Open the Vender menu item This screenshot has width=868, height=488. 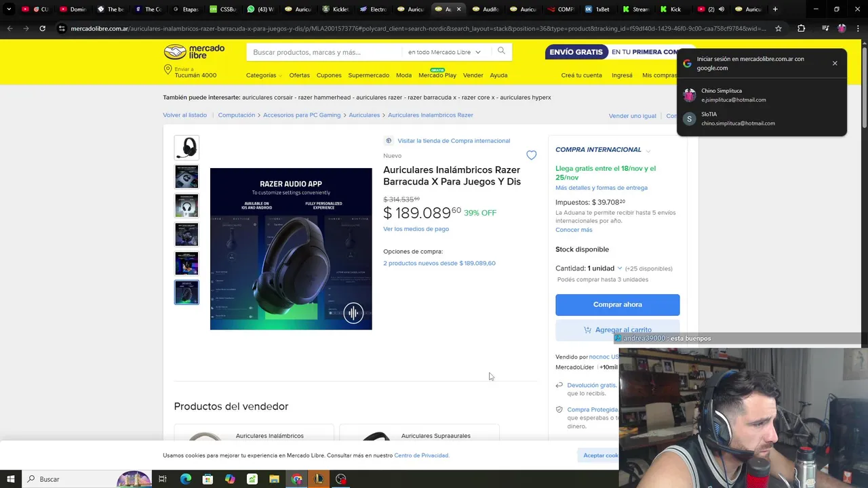473,75
